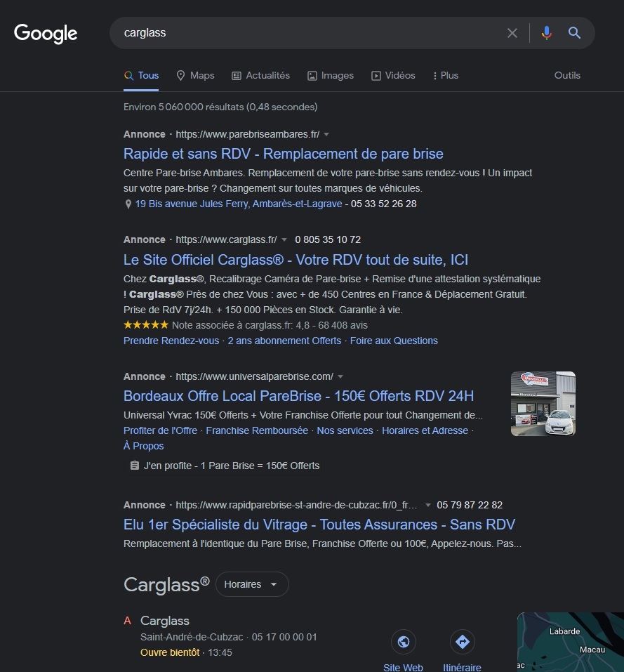Screen dimensions: 624x672
Task: Open 'Le Site Officiel Carglass' ad link
Action: click(x=296, y=260)
